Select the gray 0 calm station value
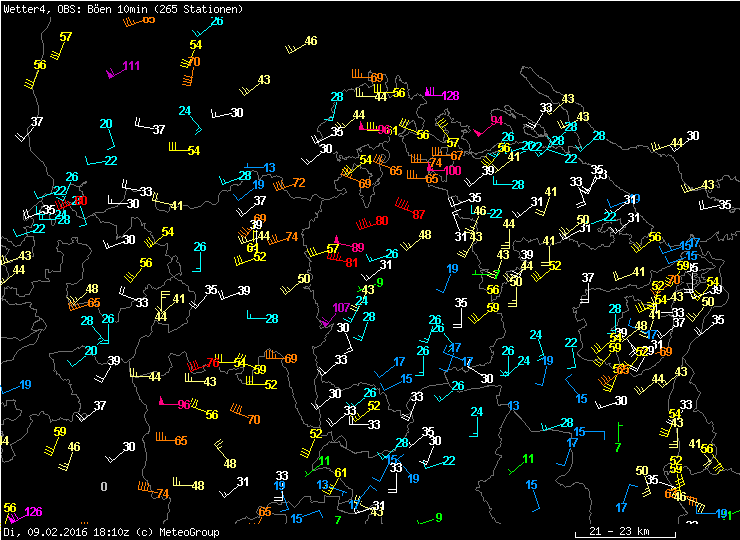 click(x=103, y=486)
